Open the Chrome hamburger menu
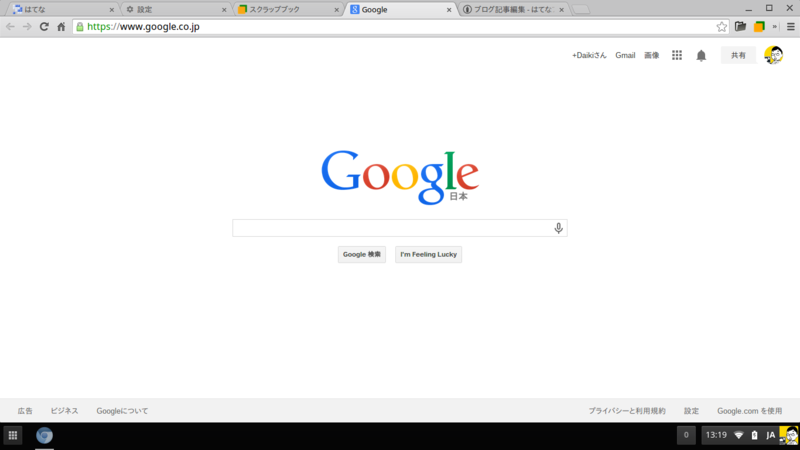Viewport: 800px width, 450px height. 790,27
